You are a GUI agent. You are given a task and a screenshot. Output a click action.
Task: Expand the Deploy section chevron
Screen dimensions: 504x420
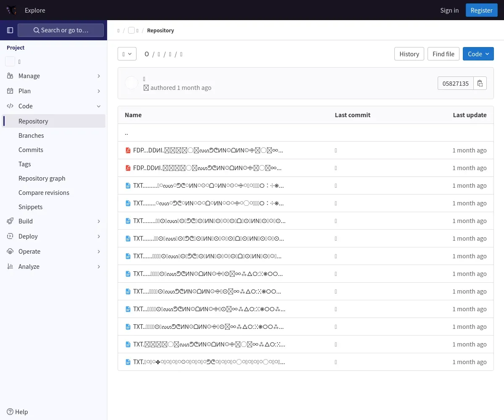click(x=99, y=236)
